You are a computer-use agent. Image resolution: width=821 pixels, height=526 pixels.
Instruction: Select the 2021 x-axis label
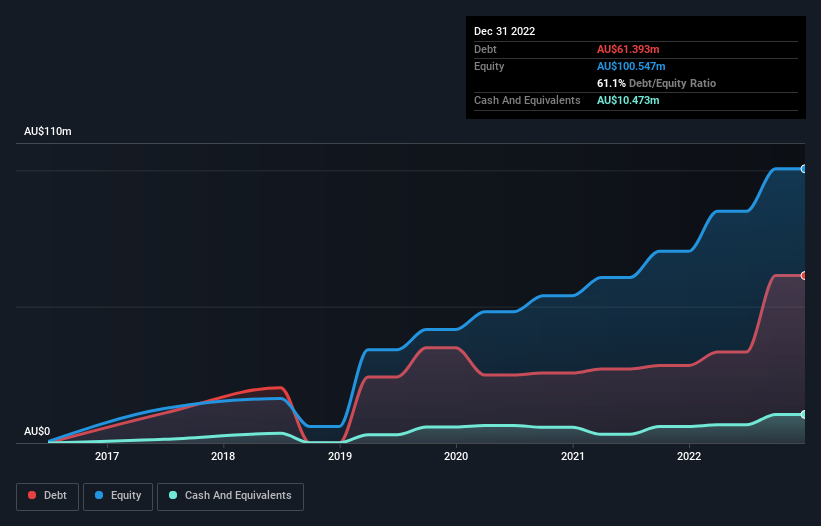tap(573, 456)
